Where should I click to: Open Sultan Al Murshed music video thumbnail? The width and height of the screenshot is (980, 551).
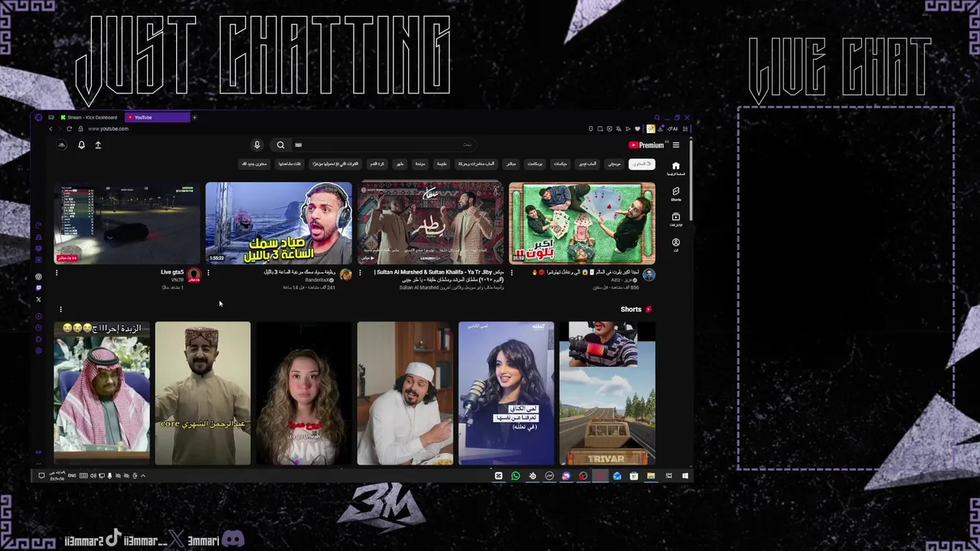coord(430,223)
